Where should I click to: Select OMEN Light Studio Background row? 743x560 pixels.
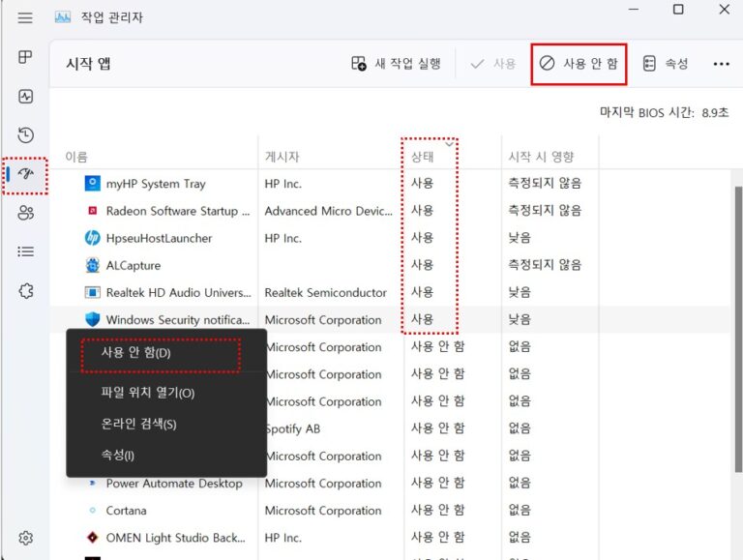tap(390, 538)
